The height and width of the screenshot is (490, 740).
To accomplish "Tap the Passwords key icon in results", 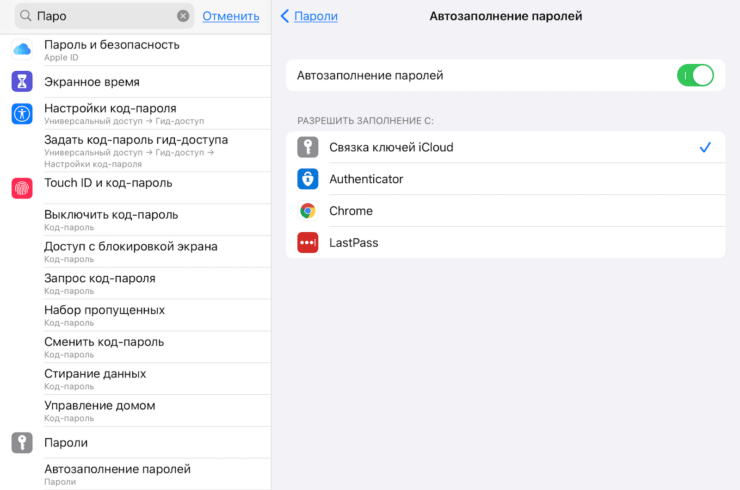I will pyautogui.click(x=22, y=443).
